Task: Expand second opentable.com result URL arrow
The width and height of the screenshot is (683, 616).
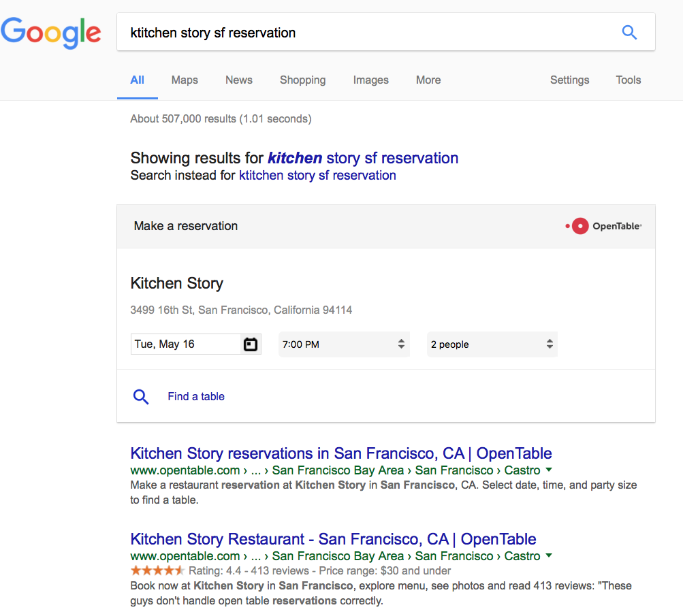Action: [549, 555]
